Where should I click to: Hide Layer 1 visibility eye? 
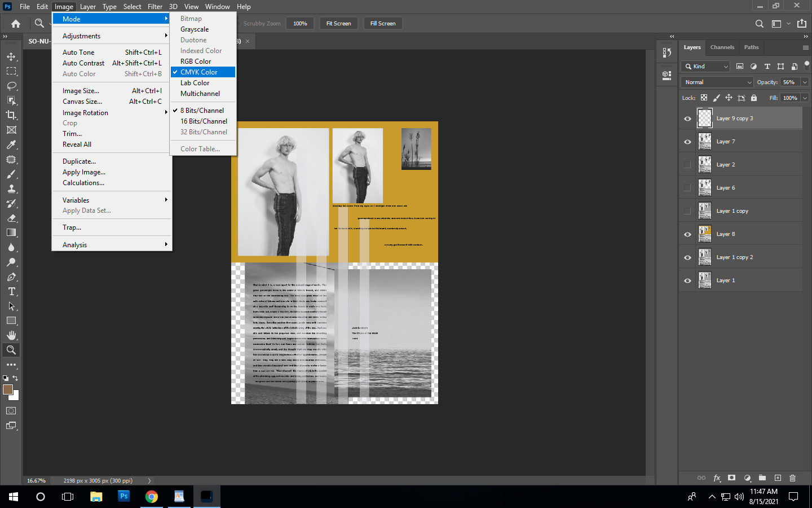click(687, 281)
